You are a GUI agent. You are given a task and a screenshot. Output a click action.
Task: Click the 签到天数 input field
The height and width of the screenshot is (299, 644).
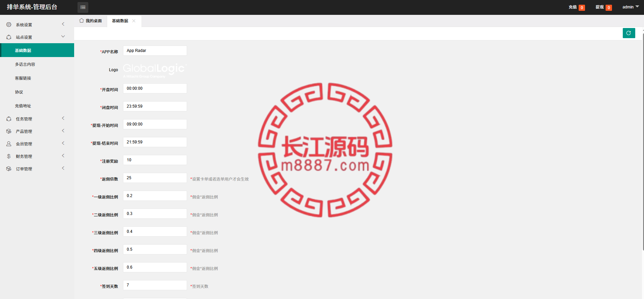pyautogui.click(x=155, y=285)
